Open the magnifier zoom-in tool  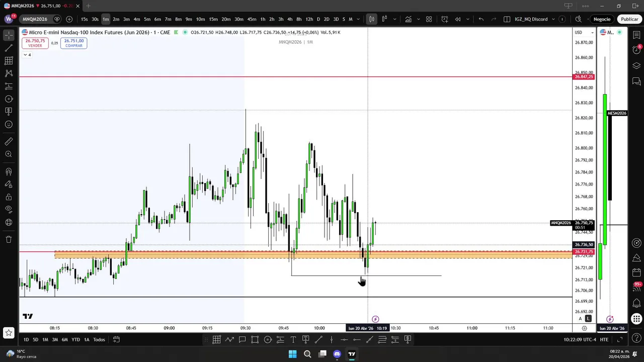tap(9, 154)
